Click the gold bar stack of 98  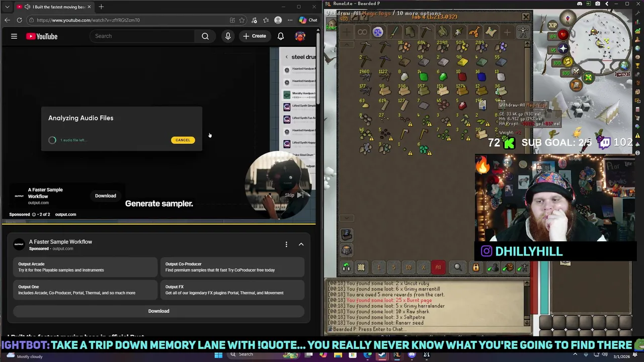click(x=462, y=61)
